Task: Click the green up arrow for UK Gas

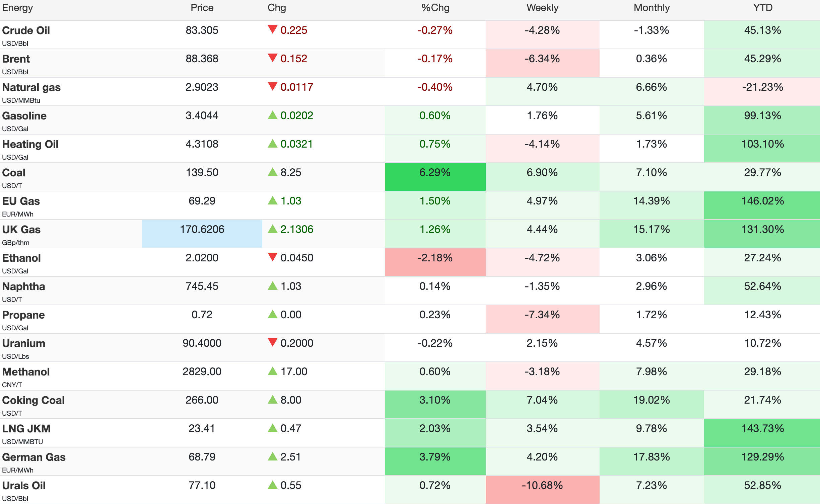Action: pyautogui.click(x=273, y=229)
